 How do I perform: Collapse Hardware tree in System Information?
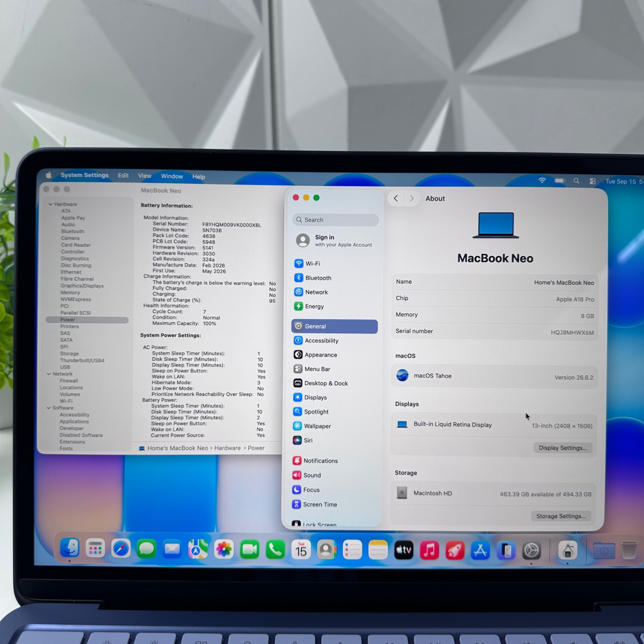(x=51, y=204)
